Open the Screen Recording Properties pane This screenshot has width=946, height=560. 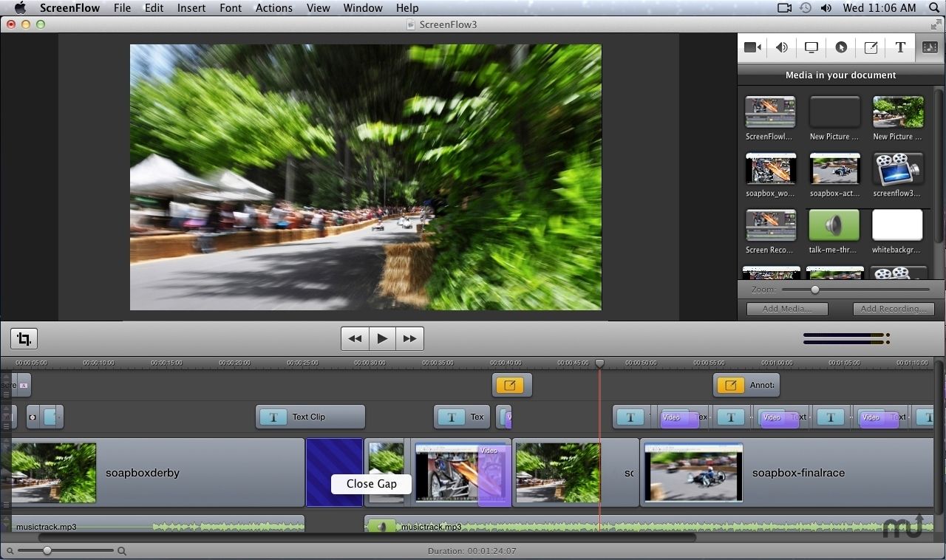pyautogui.click(x=811, y=47)
